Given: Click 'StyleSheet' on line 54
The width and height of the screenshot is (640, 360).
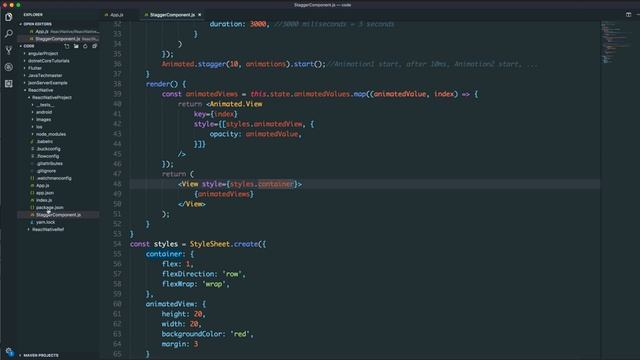Looking at the screenshot, I should 210,244.
